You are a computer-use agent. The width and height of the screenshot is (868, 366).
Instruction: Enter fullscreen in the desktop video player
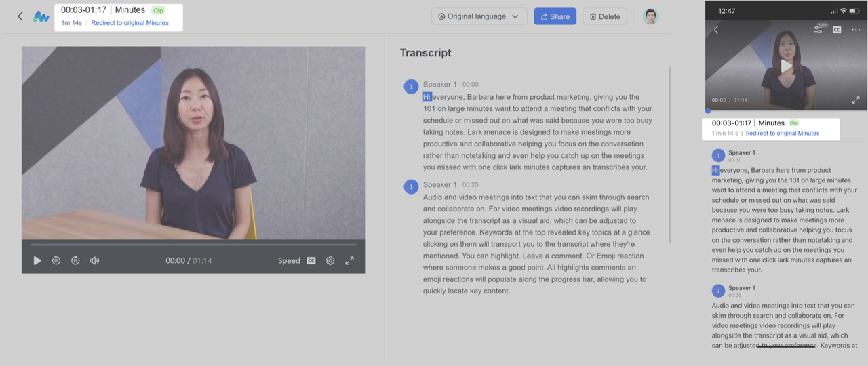click(350, 260)
